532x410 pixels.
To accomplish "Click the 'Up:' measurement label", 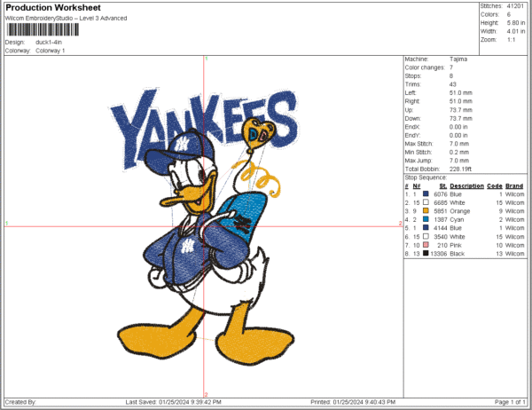I will tap(409, 110).
